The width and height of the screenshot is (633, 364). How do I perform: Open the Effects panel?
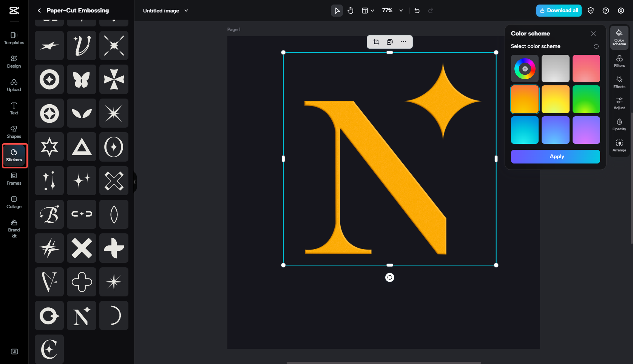click(619, 82)
